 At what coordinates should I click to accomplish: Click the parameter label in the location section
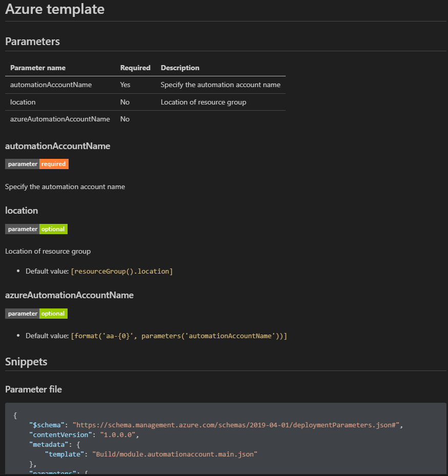point(22,229)
